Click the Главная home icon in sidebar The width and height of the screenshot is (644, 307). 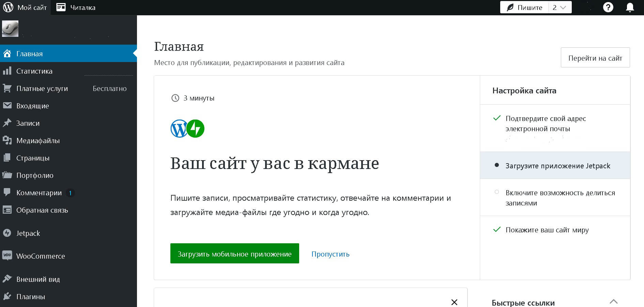click(x=7, y=53)
